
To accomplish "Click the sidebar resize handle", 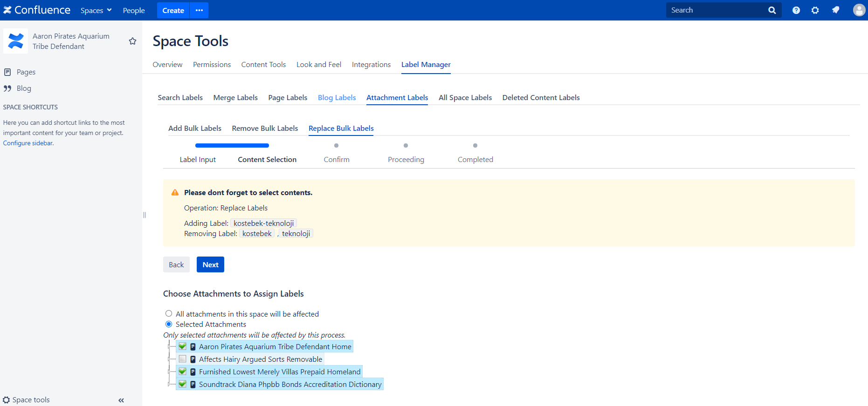I will [145, 215].
